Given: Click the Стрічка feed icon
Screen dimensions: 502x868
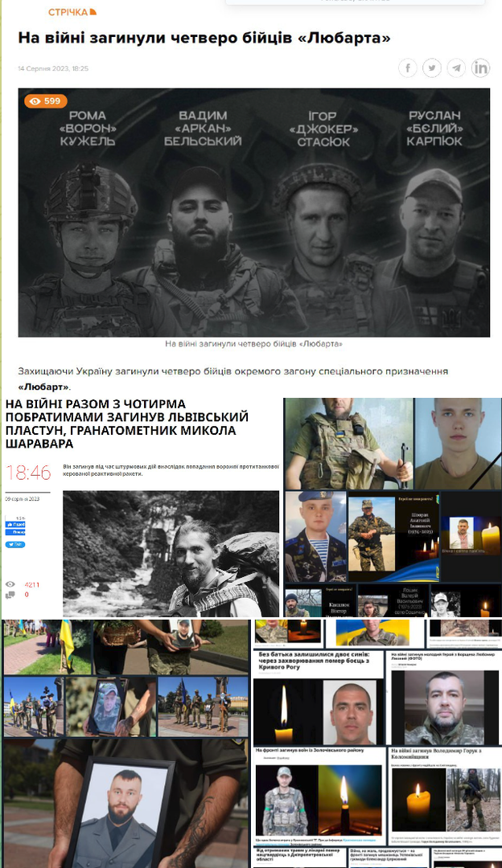Looking at the screenshot, I should [93, 12].
